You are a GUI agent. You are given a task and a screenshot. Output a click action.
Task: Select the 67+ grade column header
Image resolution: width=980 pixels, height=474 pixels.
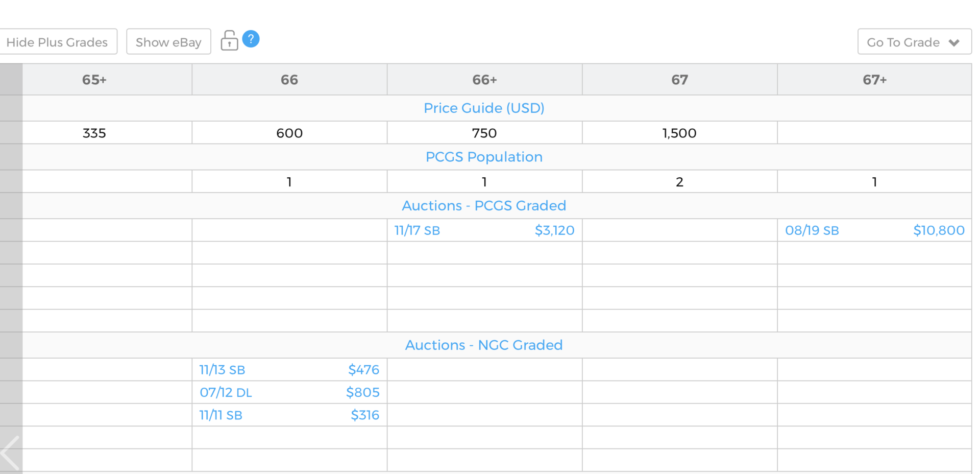click(874, 80)
